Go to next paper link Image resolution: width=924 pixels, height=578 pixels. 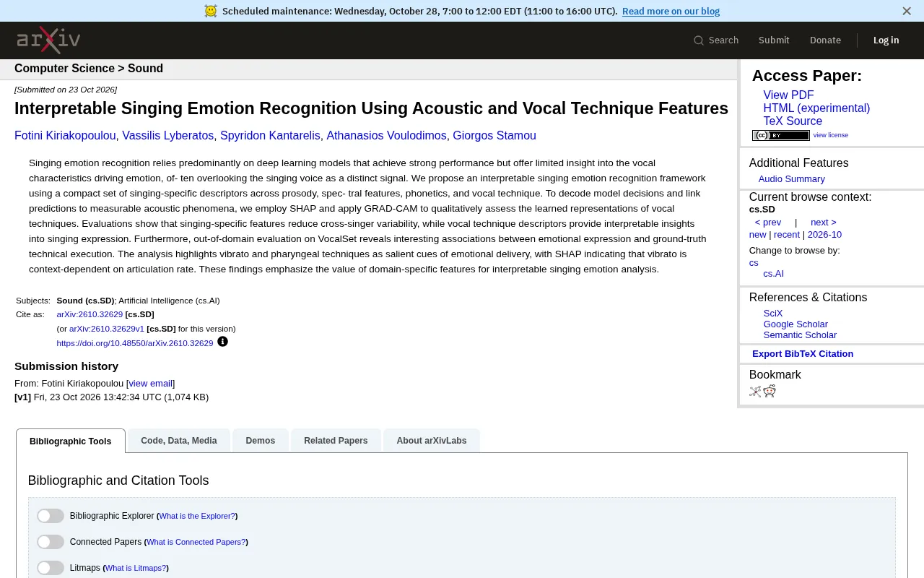(x=823, y=223)
